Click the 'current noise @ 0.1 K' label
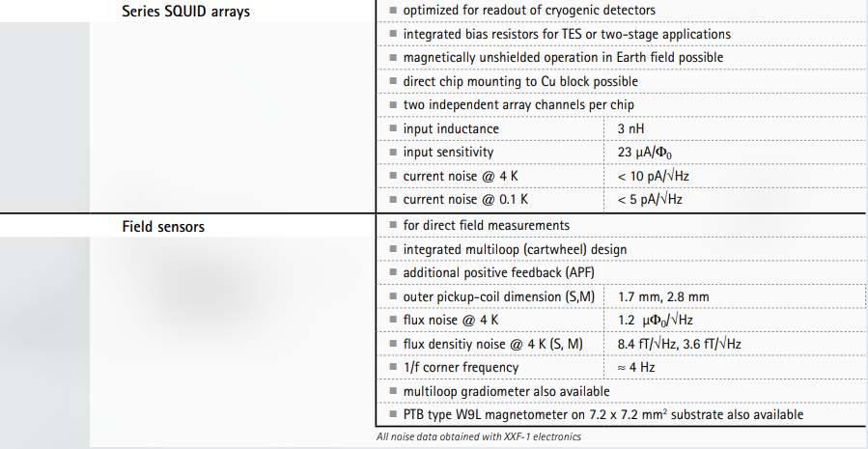 (465, 199)
